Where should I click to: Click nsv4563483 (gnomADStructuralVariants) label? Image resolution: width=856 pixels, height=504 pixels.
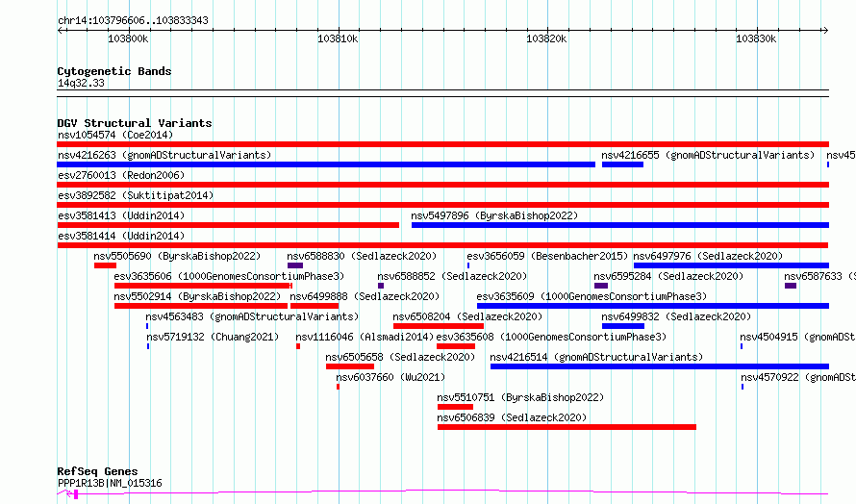coord(252,316)
